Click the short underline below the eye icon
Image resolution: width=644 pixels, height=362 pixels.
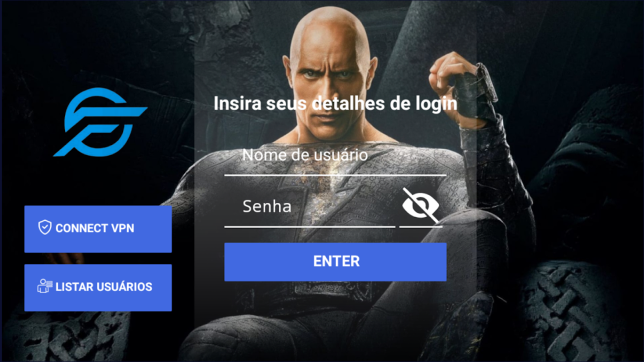(x=421, y=226)
